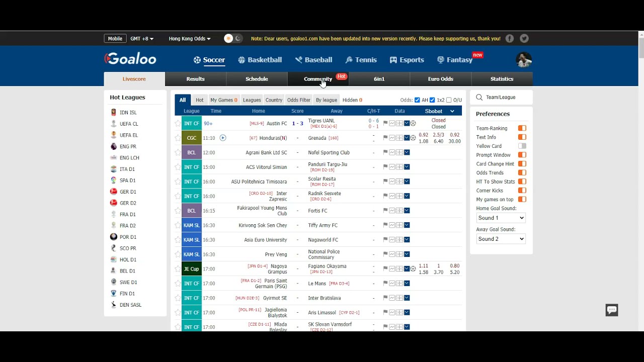The height and width of the screenshot is (362, 644).
Task: Star the Nagoya Grampus match
Action: point(178,269)
